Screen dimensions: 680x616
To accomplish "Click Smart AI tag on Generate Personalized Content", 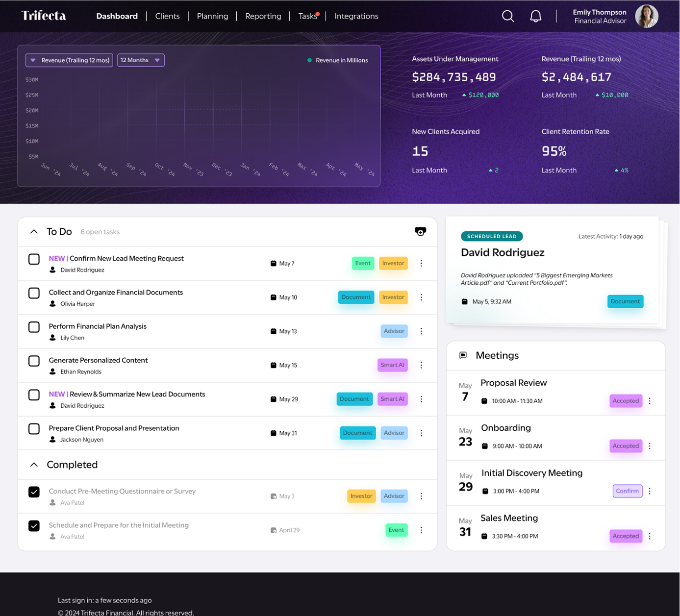I will 392,365.
